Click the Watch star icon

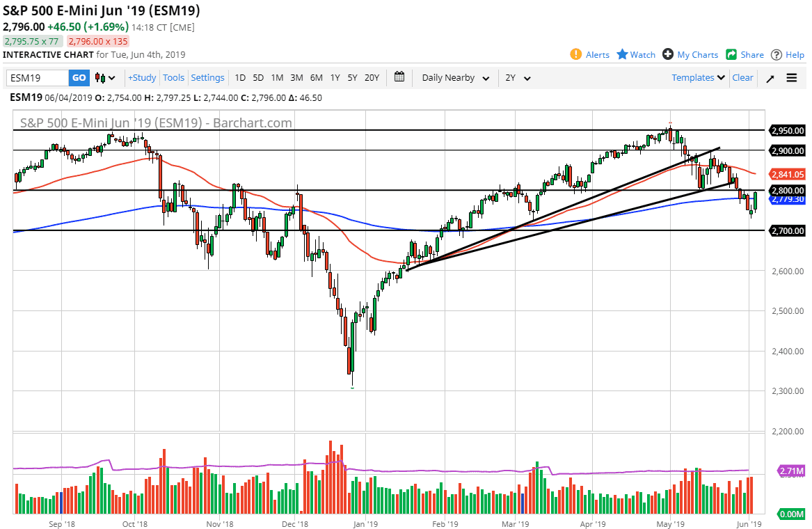(x=622, y=54)
